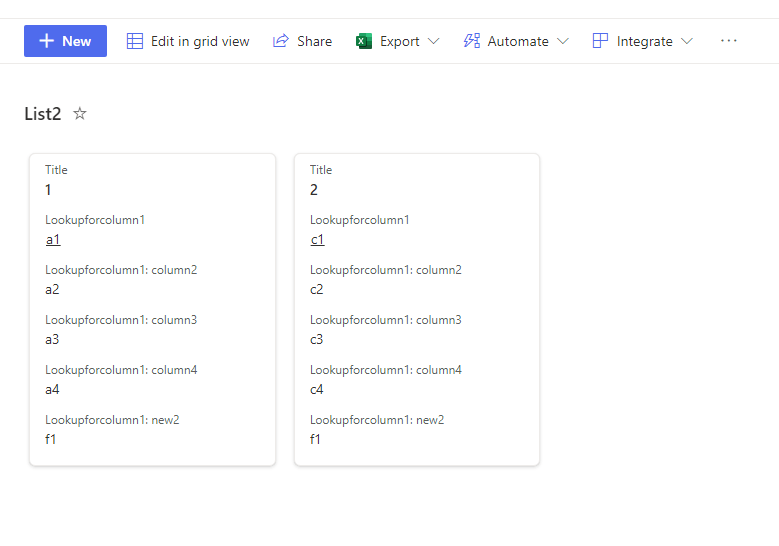This screenshot has width=779, height=546.
Task: Click the c2 value
Action: pos(316,289)
